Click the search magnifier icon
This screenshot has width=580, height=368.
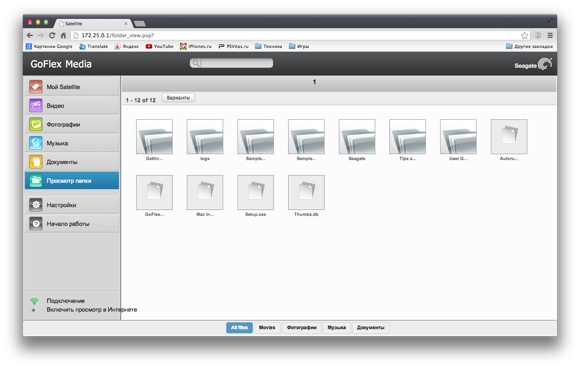pos(196,63)
